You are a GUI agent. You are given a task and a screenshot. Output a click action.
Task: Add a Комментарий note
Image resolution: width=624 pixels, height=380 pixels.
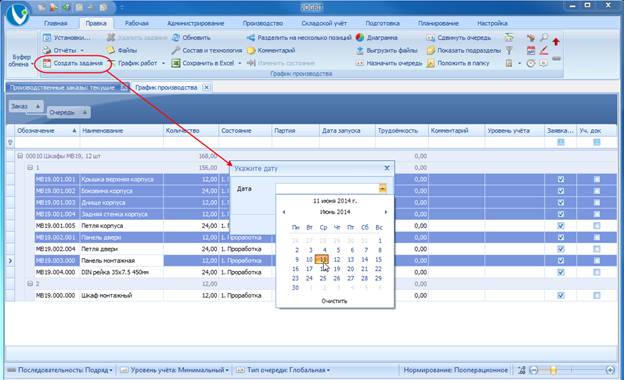(271, 51)
